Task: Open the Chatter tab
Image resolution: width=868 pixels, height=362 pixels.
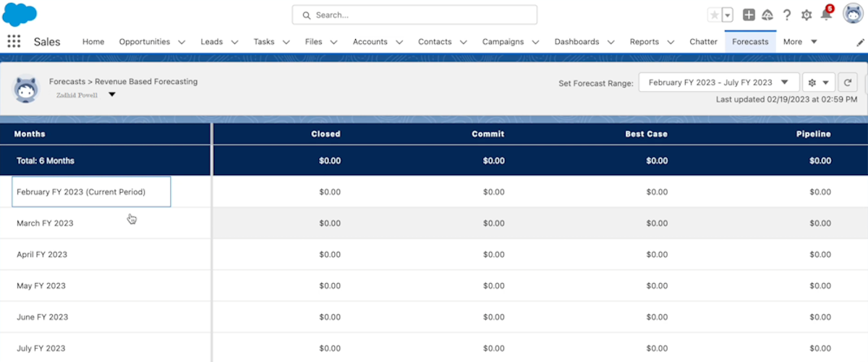Action: tap(703, 41)
